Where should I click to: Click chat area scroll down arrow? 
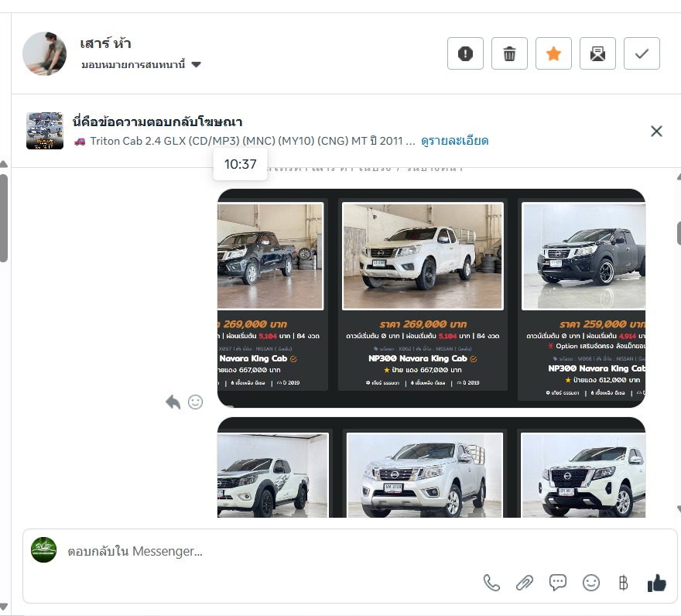pos(679,508)
